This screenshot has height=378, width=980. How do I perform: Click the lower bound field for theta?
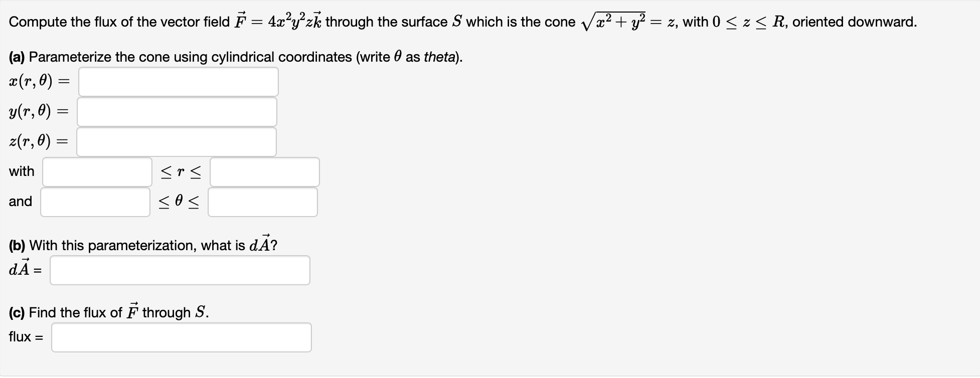(96, 202)
